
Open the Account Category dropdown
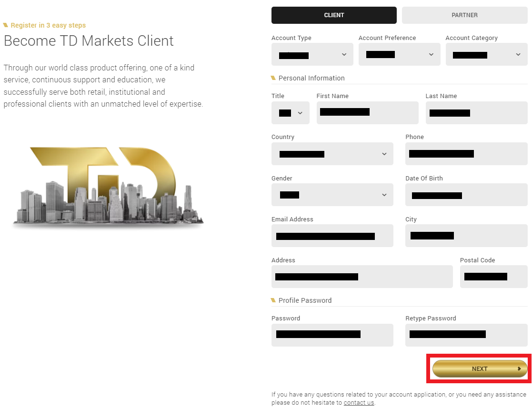pyautogui.click(x=487, y=54)
